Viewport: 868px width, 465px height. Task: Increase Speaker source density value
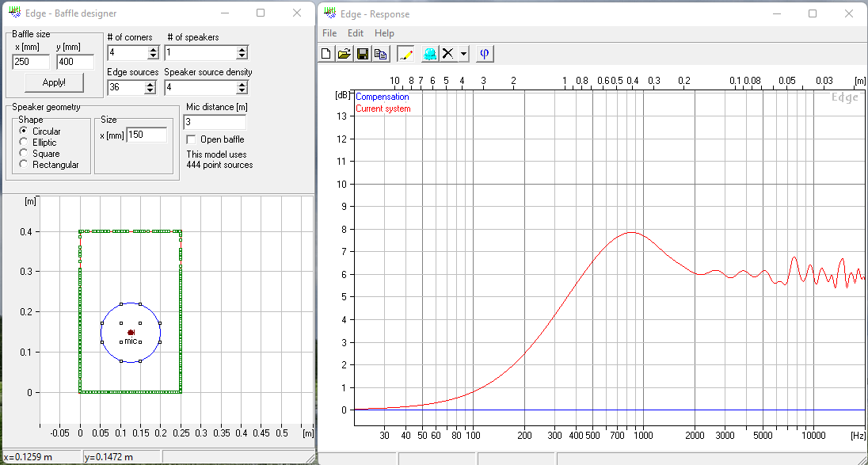[x=242, y=84]
